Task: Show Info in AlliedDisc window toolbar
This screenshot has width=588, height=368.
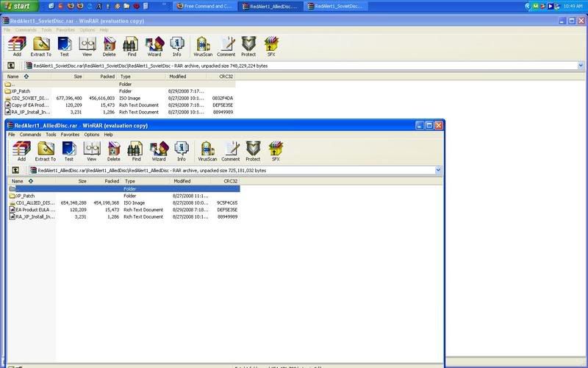Action: 182,152
